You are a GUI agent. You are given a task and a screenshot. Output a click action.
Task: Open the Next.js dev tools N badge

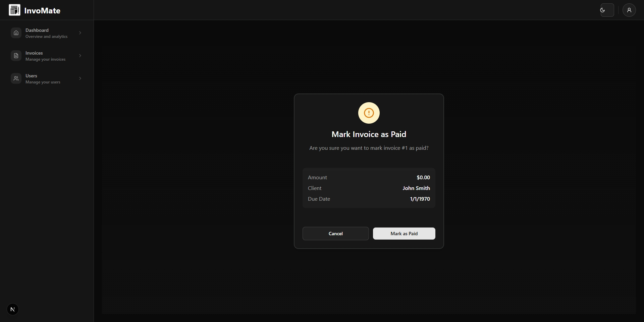[x=13, y=309]
